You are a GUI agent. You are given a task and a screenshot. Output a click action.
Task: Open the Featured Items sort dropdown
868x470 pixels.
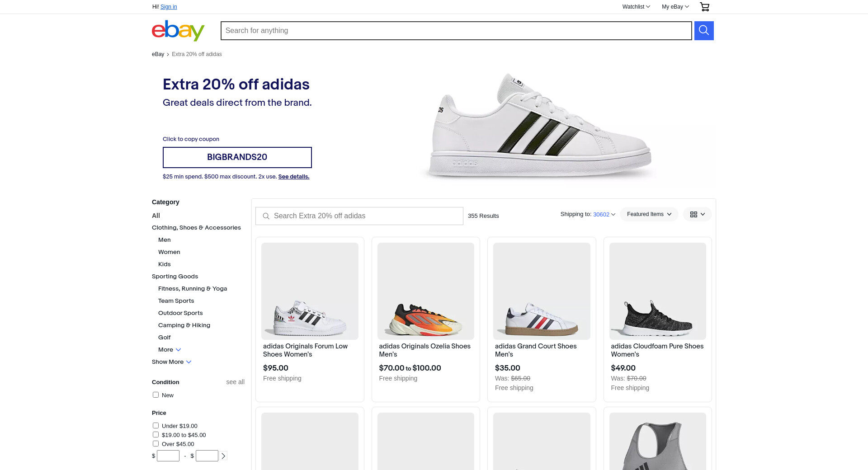coord(649,214)
